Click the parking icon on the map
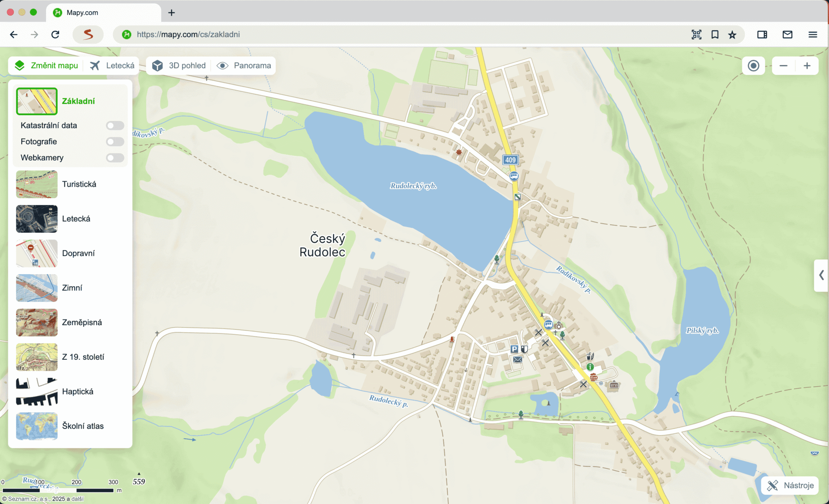 click(514, 349)
